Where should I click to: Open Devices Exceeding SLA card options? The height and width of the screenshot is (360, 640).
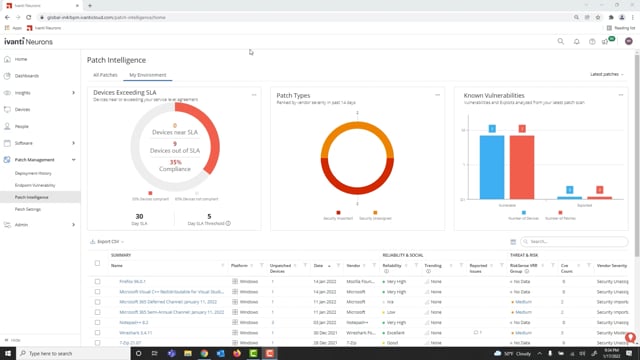(x=254, y=95)
